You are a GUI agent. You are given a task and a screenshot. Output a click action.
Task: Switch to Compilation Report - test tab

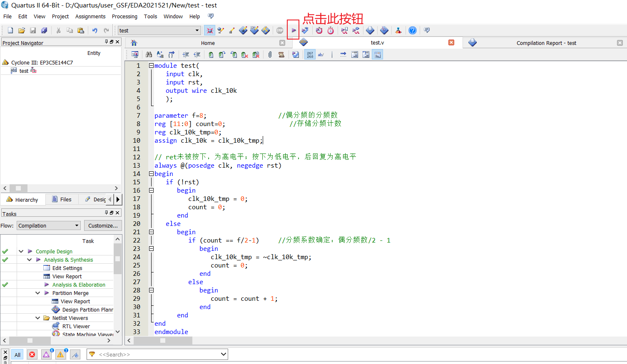[546, 43]
